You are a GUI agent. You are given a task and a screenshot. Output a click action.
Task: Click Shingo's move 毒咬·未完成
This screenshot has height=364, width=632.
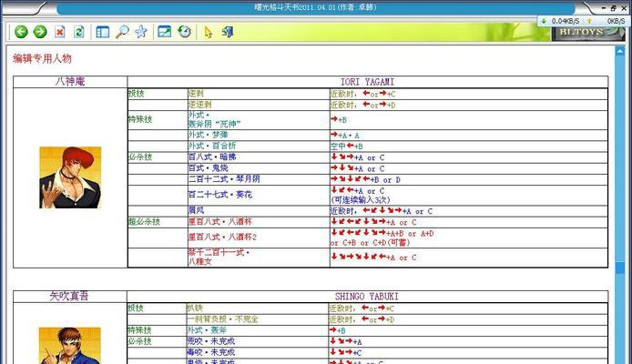[210, 352]
